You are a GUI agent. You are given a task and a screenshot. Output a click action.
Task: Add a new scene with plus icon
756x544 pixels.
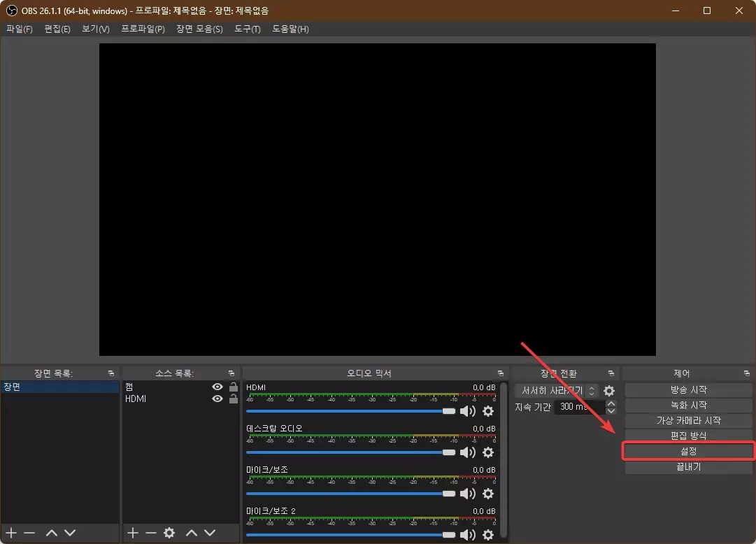11,533
